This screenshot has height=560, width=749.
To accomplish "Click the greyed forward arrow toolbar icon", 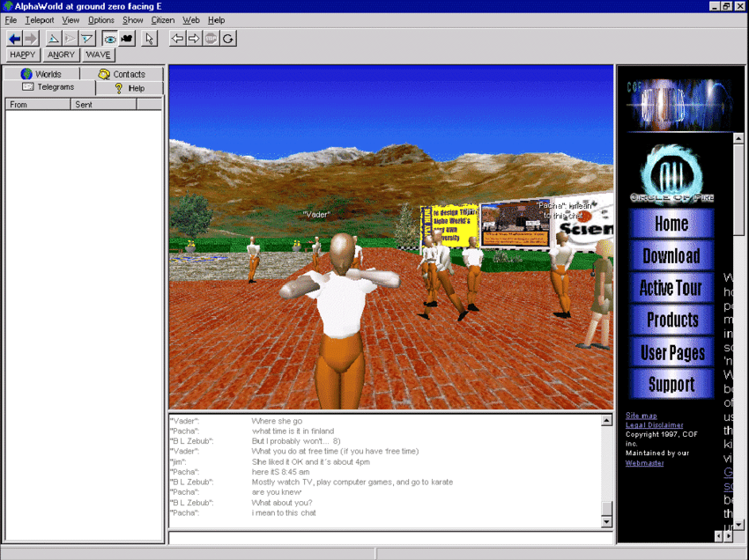I will click(x=31, y=39).
